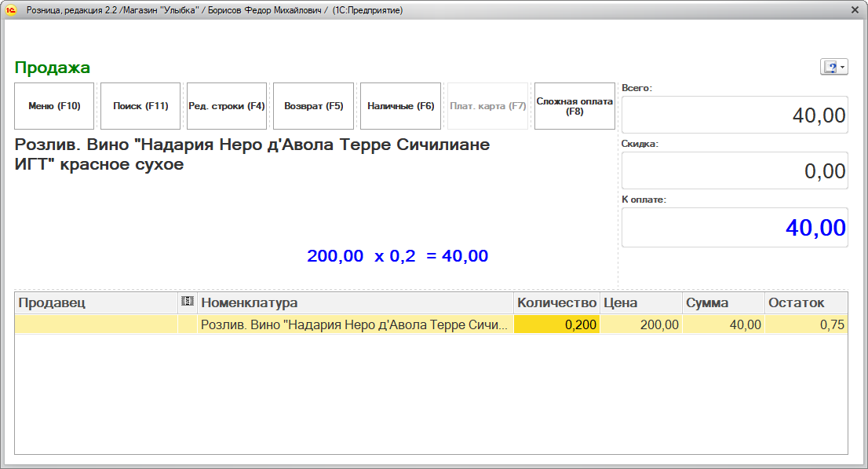Click the Продавец column header

click(x=96, y=302)
